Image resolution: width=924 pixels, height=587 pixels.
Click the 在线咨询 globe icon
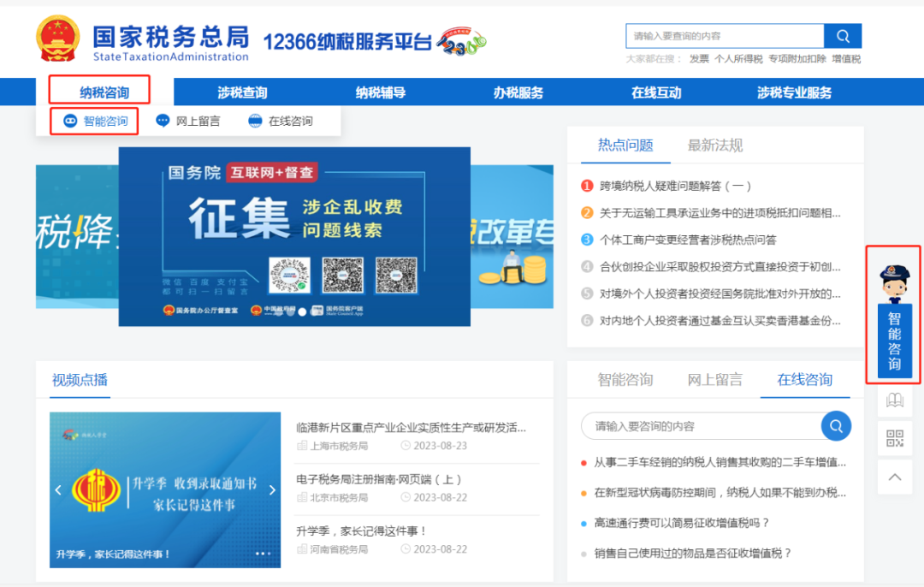click(255, 121)
